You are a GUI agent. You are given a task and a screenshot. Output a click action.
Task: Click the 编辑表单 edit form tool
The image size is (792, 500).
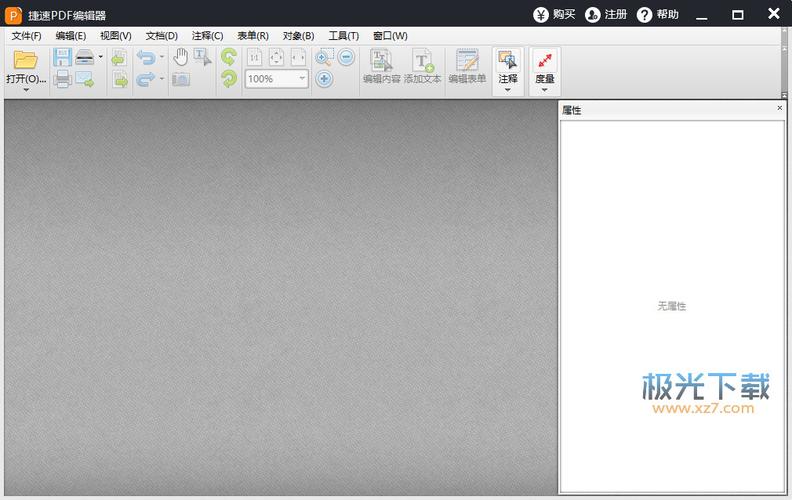467,66
